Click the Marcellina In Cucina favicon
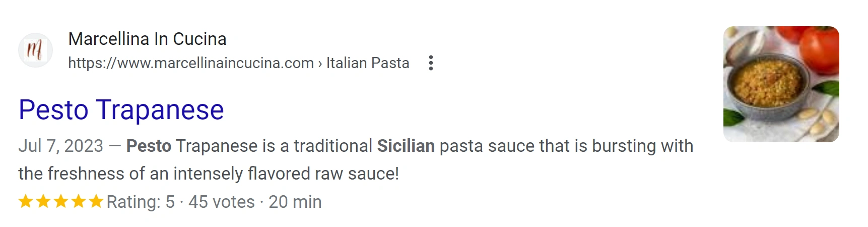 tap(35, 50)
